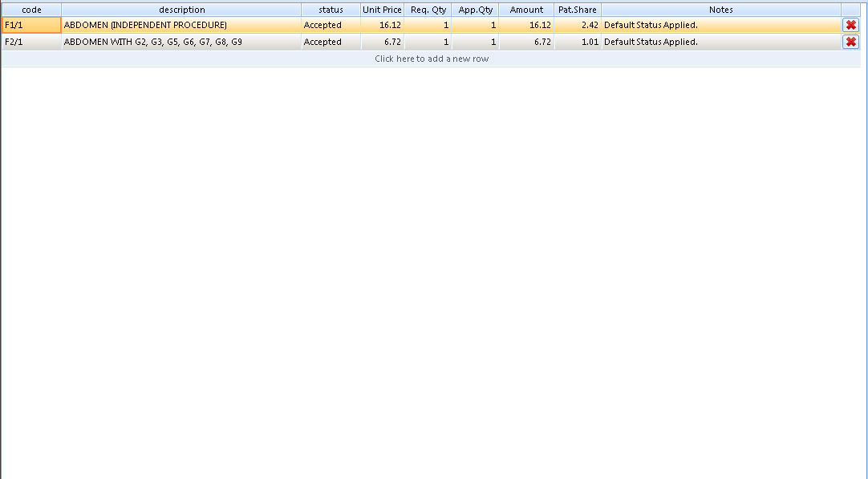Click App.Qty cell in F1/1 row
868x479 pixels.
tap(476, 25)
